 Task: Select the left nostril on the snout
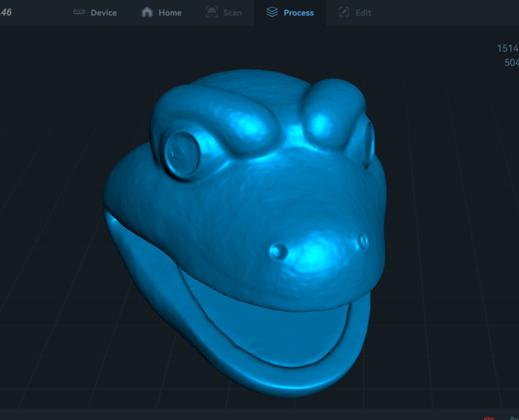[x=279, y=251]
